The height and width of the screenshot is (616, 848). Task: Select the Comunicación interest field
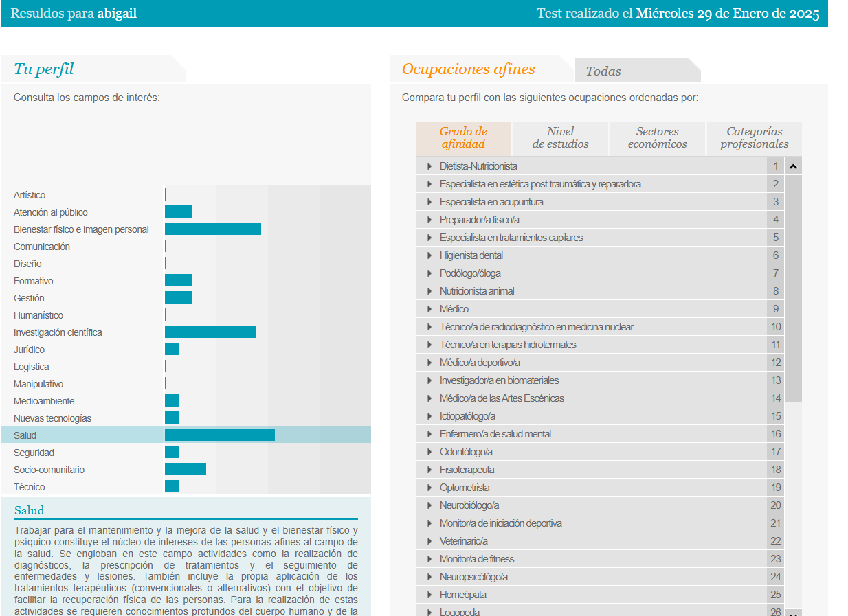tap(42, 247)
